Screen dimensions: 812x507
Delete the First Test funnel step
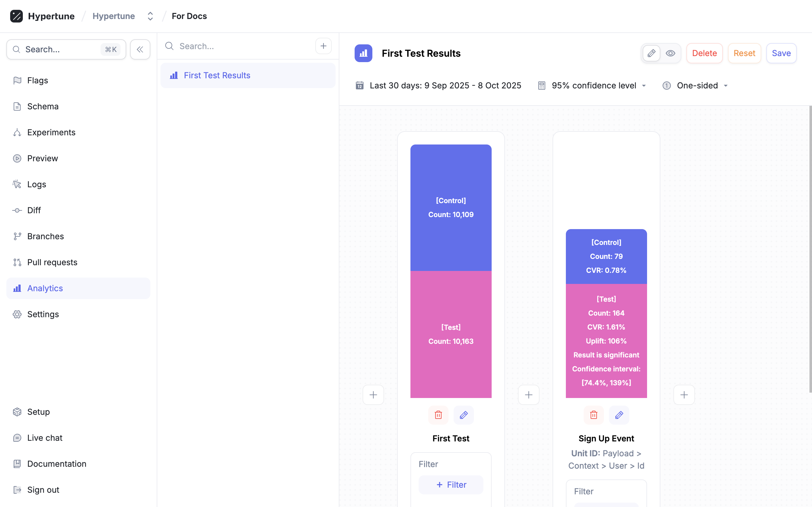438,415
